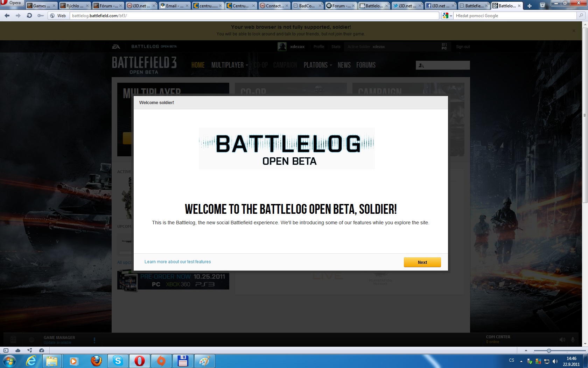Click the microphone icon in bottom bar

(573, 340)
